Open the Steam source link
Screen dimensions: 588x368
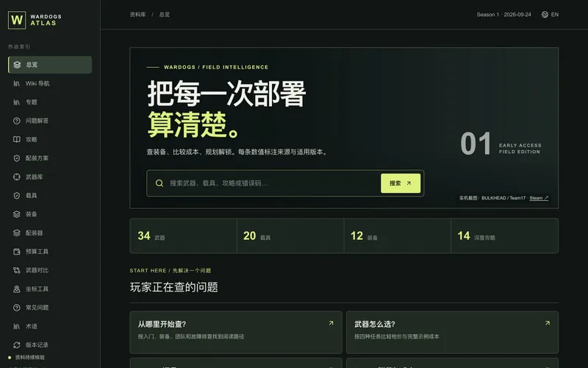[x=539, y=198]
